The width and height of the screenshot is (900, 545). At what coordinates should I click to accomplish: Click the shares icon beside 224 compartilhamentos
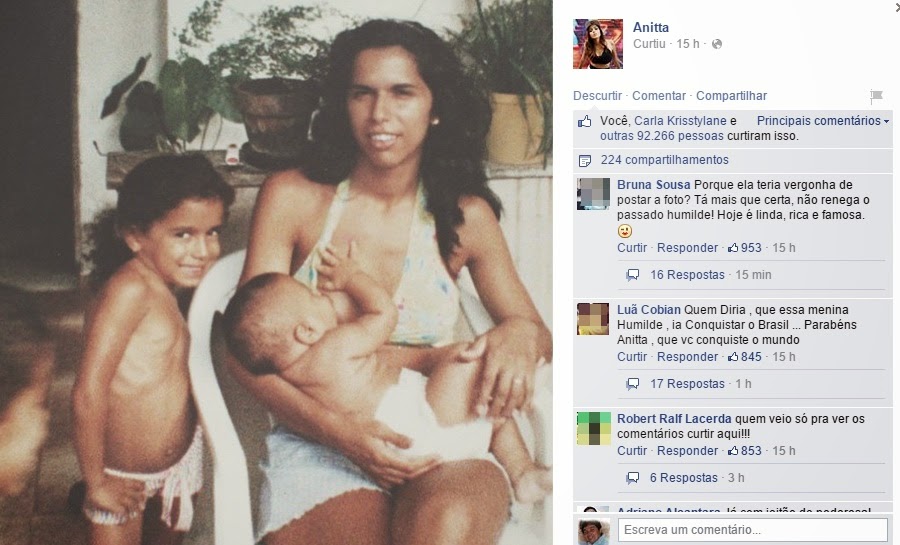point(585,161)
